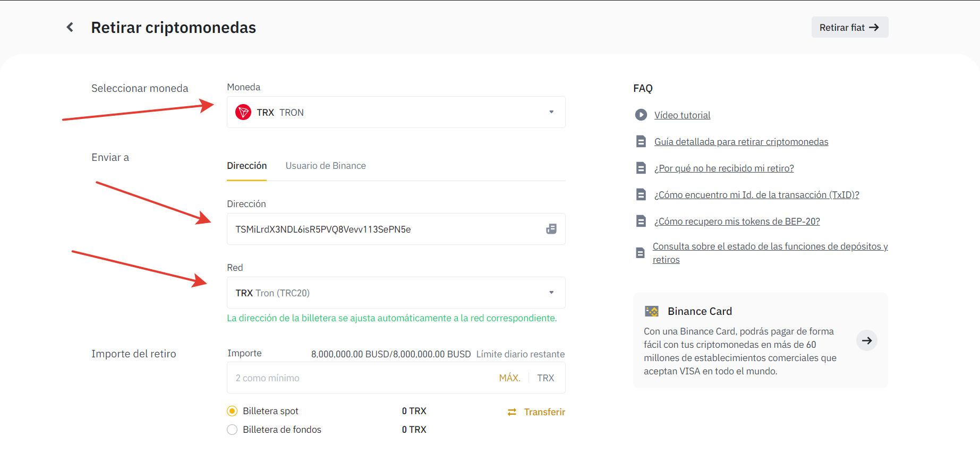
Task: Click the Límite diario restante label
Action: pos(521,354)
